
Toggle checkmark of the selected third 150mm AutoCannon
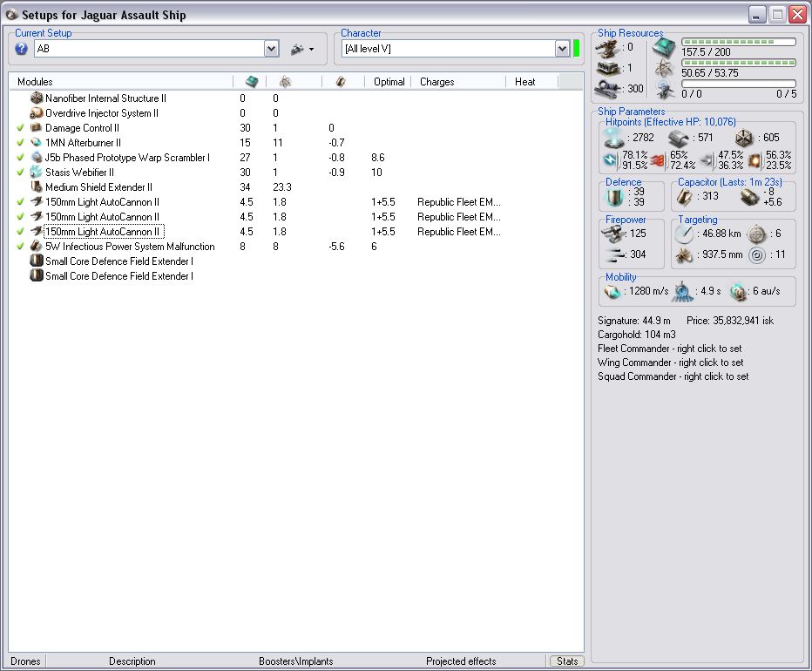[x=20, y=232]
